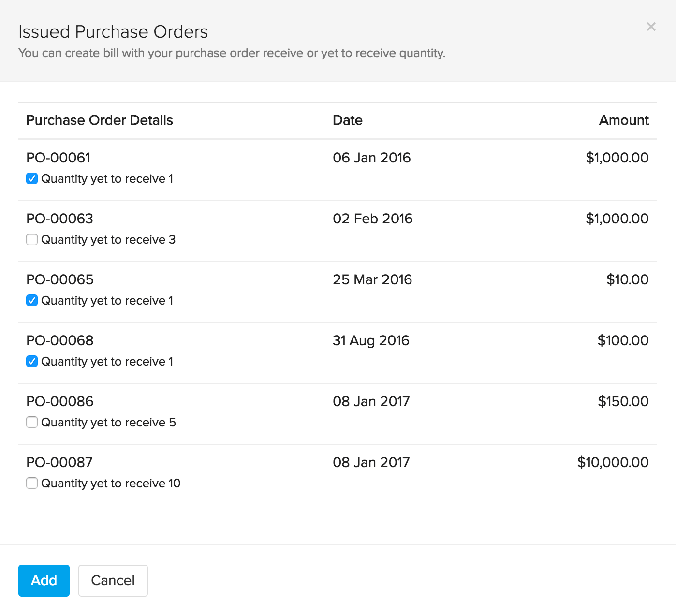Image resolution: width=676 pixels, height=616 pixels.
Task: Click the PO-00086 order number
Action: (59, 401)
